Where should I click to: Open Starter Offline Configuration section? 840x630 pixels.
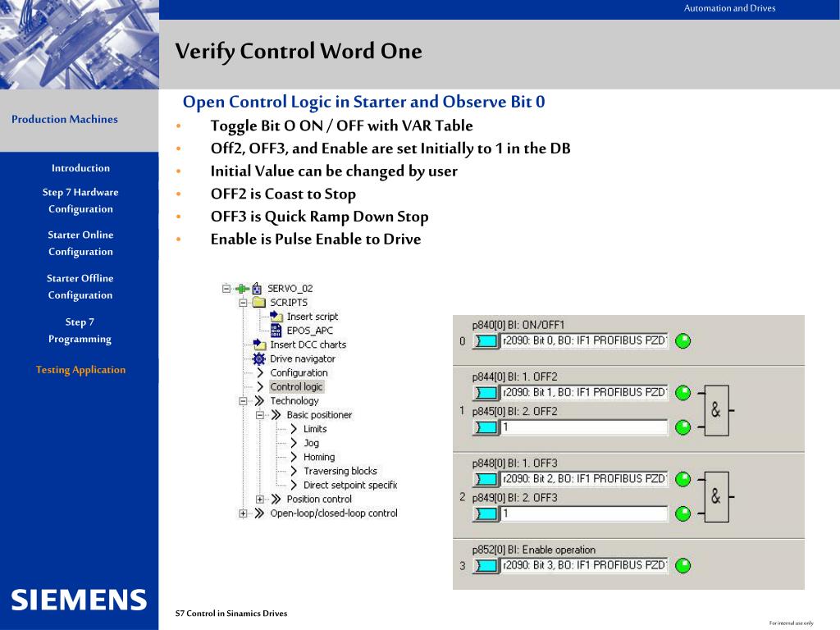point(80,286)
